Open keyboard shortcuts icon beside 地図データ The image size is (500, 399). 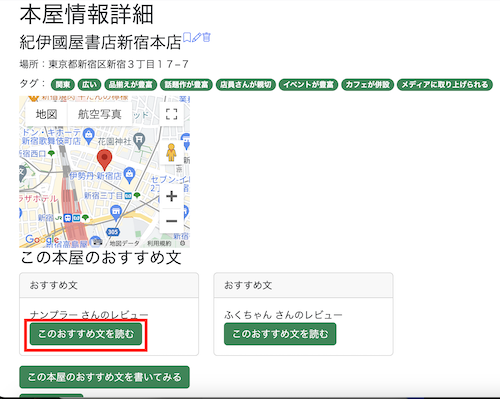[97, 242]
